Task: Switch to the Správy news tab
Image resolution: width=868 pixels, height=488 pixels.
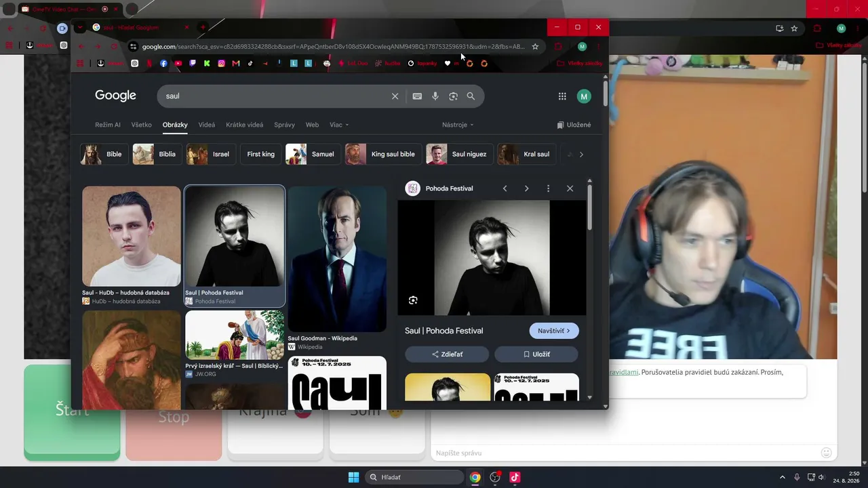Action: click(284, 125)
